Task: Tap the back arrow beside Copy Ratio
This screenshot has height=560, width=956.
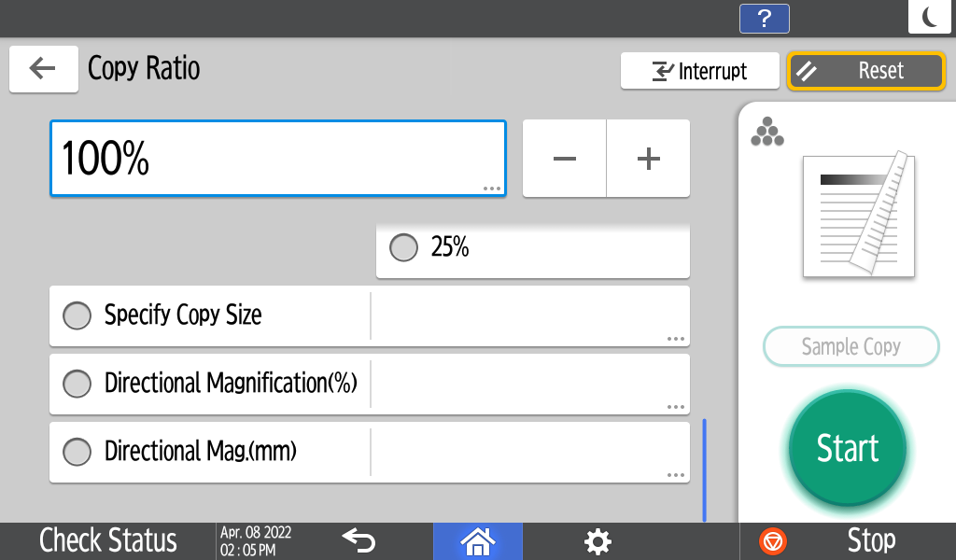Action: (x=43, y=69)
